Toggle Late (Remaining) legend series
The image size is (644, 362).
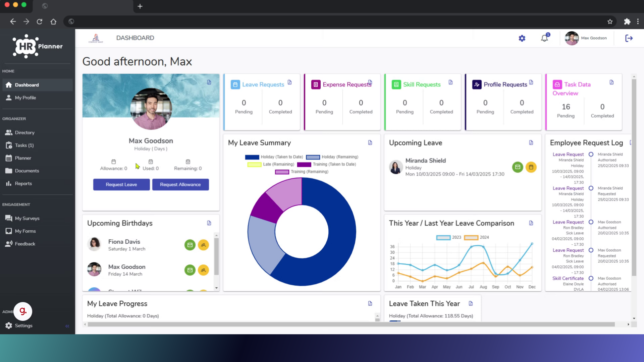271,164
